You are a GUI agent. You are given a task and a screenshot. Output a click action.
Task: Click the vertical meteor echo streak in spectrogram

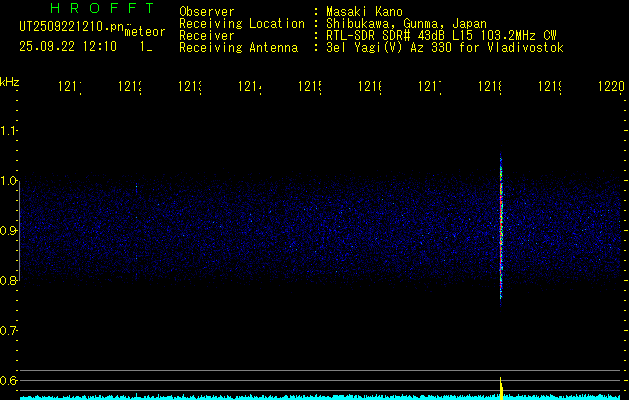[x=500, y=230]
